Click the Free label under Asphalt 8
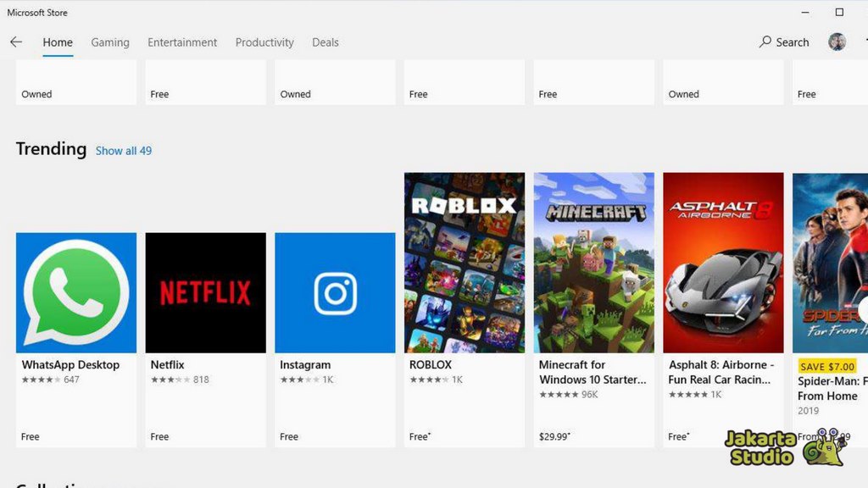 coord(679,436)
